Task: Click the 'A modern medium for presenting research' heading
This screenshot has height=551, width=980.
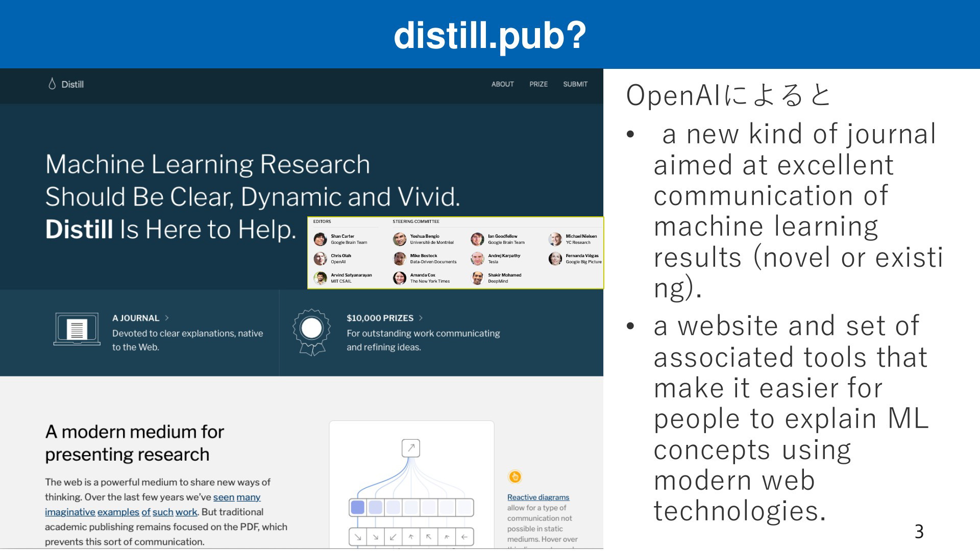Action: [x=135, y=443]
